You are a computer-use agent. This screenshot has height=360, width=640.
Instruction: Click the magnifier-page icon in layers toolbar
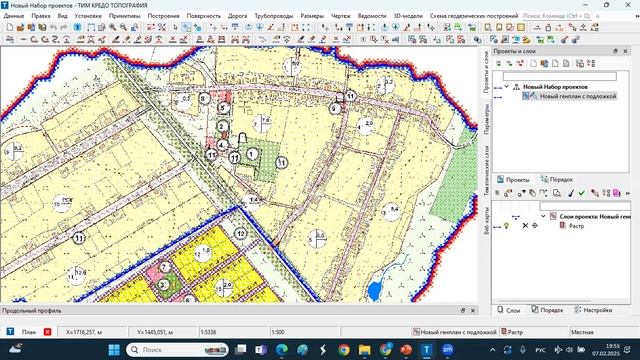556,193
